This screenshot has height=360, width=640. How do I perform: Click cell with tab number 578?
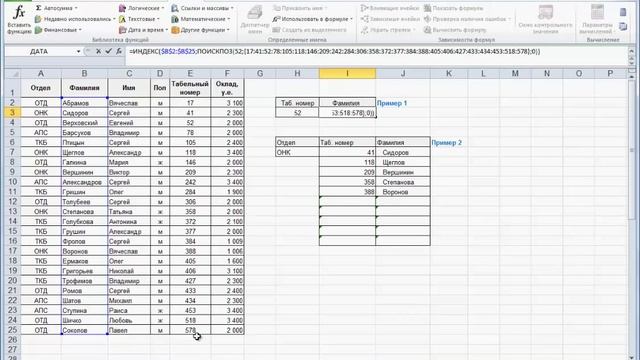coord(190,330)
